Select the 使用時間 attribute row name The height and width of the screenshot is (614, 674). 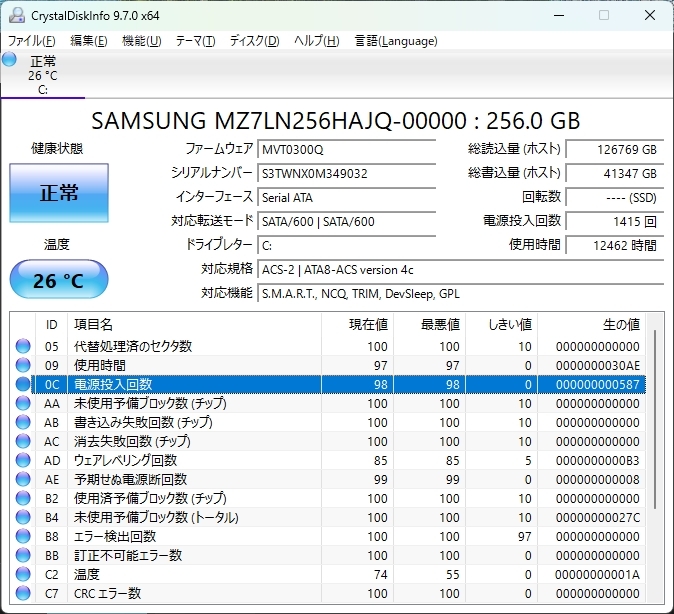[x=100, y=365]
